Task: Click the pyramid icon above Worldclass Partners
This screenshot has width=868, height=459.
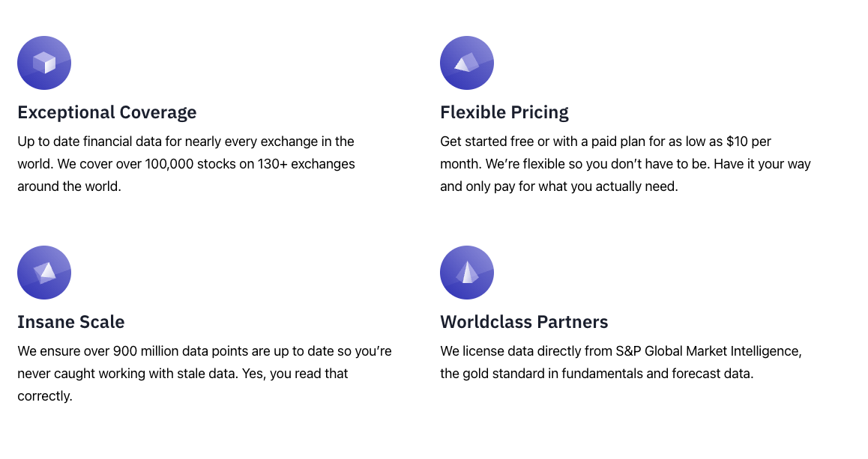Action: pos(467,273)
